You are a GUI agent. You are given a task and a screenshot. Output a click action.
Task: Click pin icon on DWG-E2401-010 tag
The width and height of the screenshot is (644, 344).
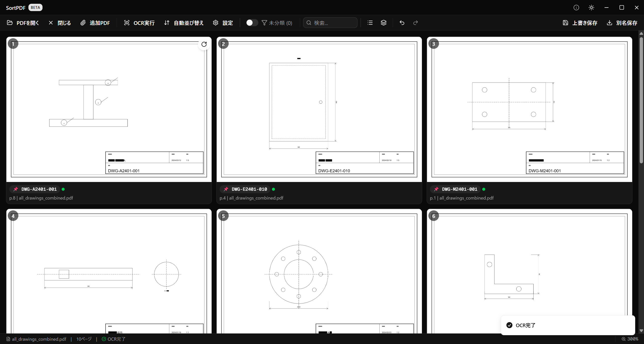point(226,189)
